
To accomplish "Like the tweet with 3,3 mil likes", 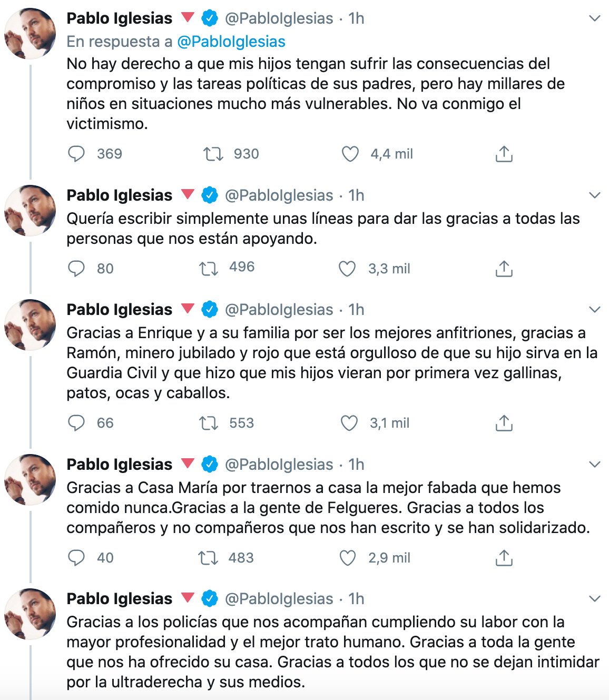I will coord(347,269).
